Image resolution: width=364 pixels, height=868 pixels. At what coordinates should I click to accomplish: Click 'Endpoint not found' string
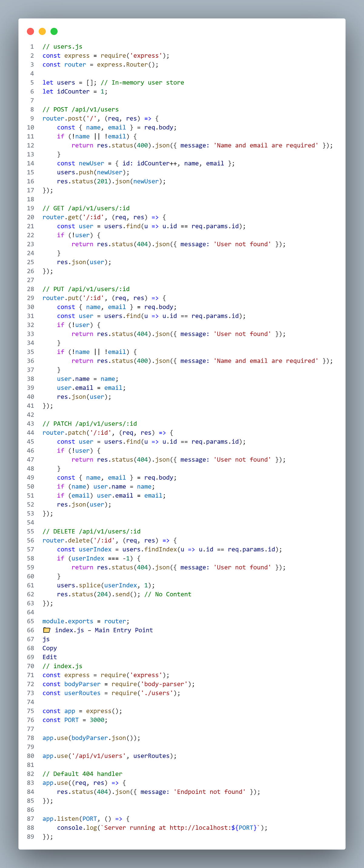click(x=209, y=792)
